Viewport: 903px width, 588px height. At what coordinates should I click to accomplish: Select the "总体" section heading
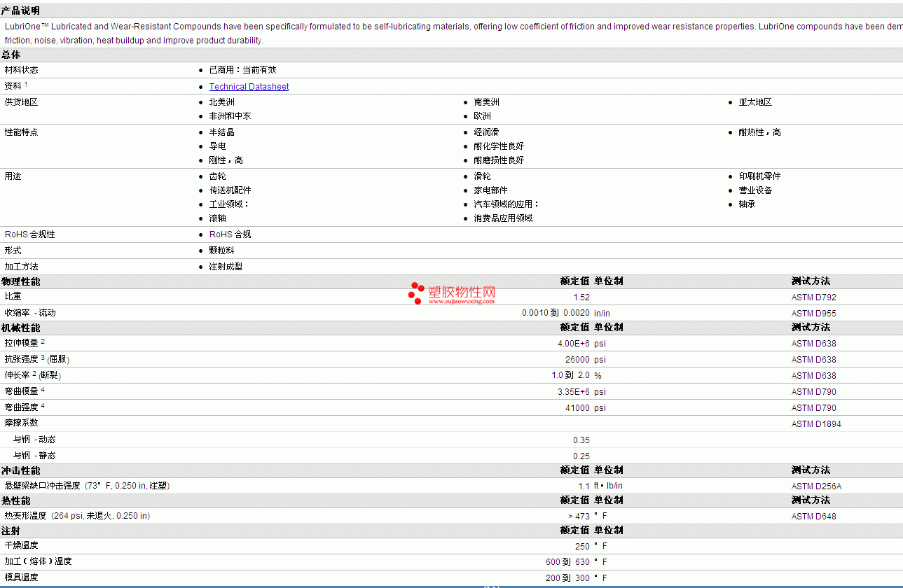pyautogui.click(x=11, y=55)
